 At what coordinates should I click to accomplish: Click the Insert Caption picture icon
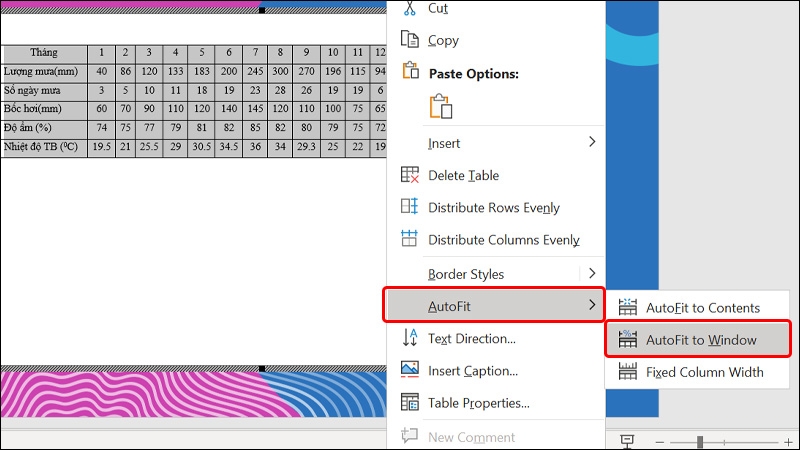(410, 369)
